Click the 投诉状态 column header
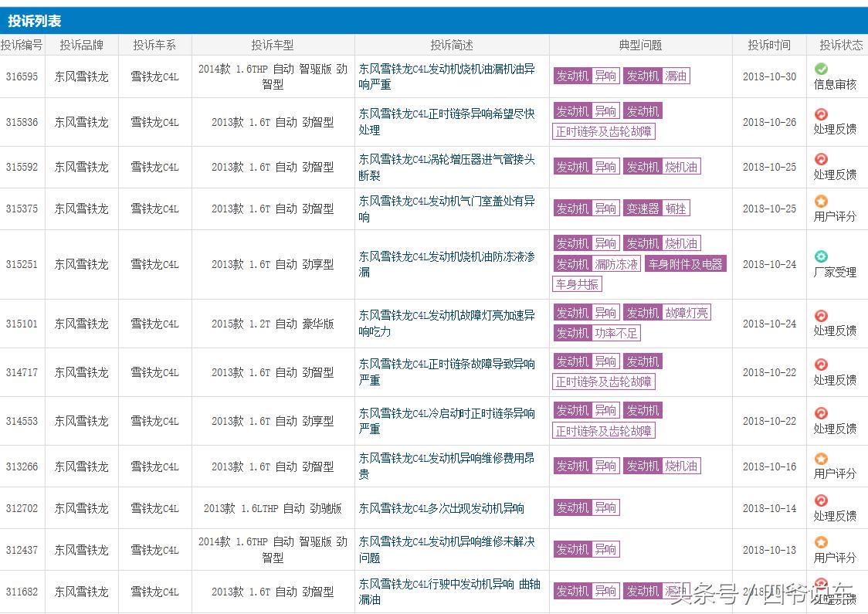The height and width of the screenshot is (614, 868). tap(841, 45)
